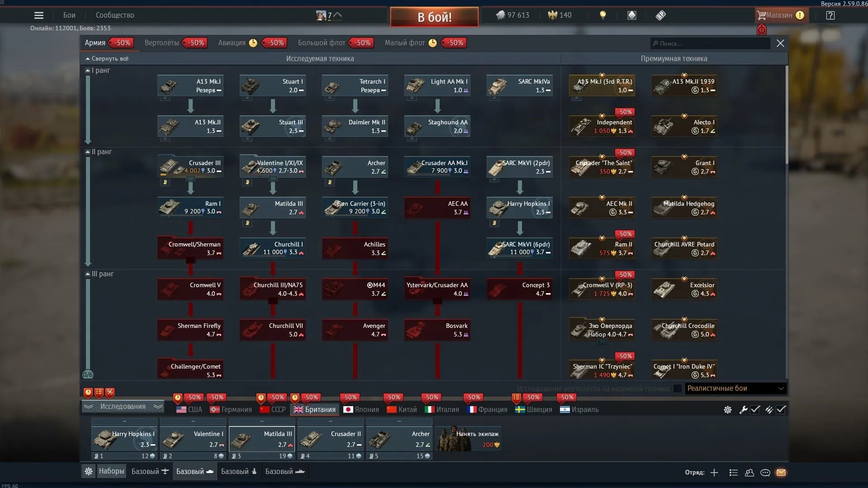Click the Silver Lions currency icon
This screenshot has width=868, height=488.
coord(500,15)
